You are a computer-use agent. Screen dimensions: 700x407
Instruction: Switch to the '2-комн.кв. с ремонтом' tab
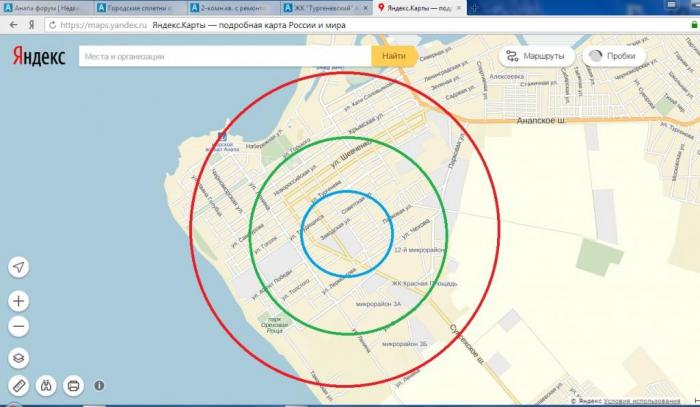(x=233, y=8)
